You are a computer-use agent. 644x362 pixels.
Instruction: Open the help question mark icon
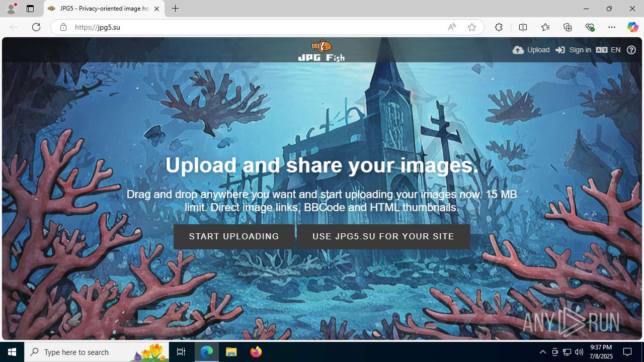tap(631, 50)
